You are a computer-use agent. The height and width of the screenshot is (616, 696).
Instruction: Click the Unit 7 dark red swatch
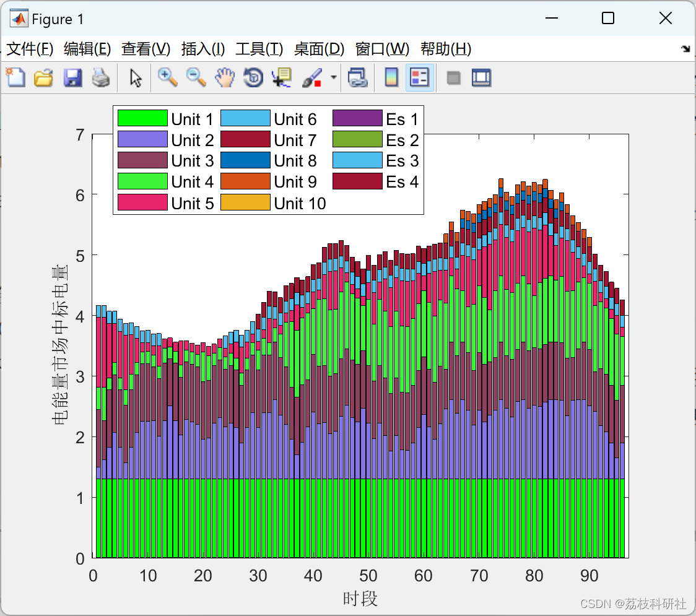[245, 139]
